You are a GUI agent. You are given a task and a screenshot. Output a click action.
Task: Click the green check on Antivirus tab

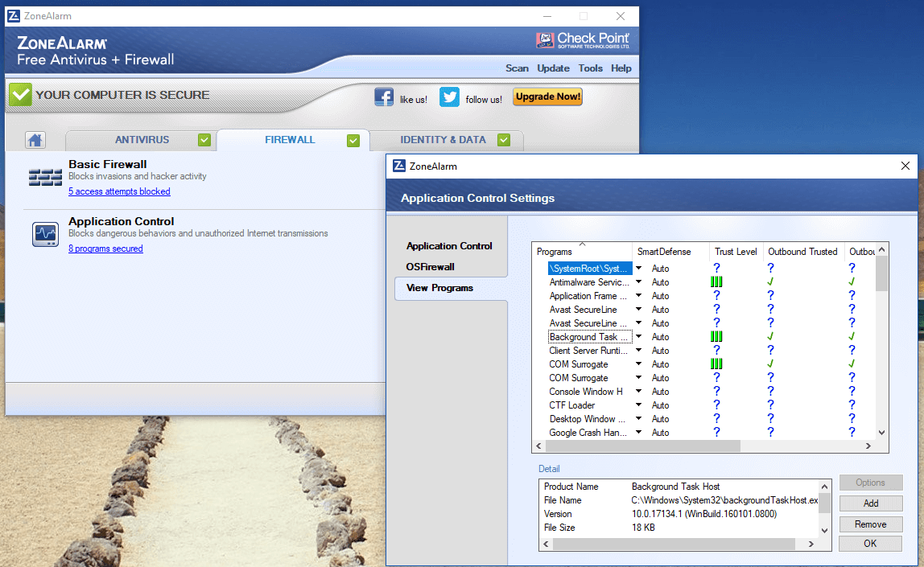click(204, 140)
